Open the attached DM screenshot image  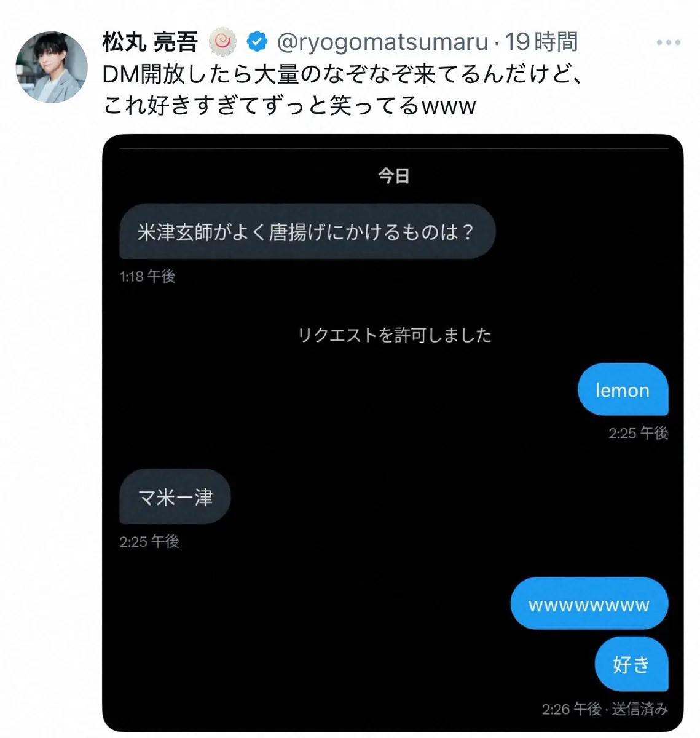(393, 433)
